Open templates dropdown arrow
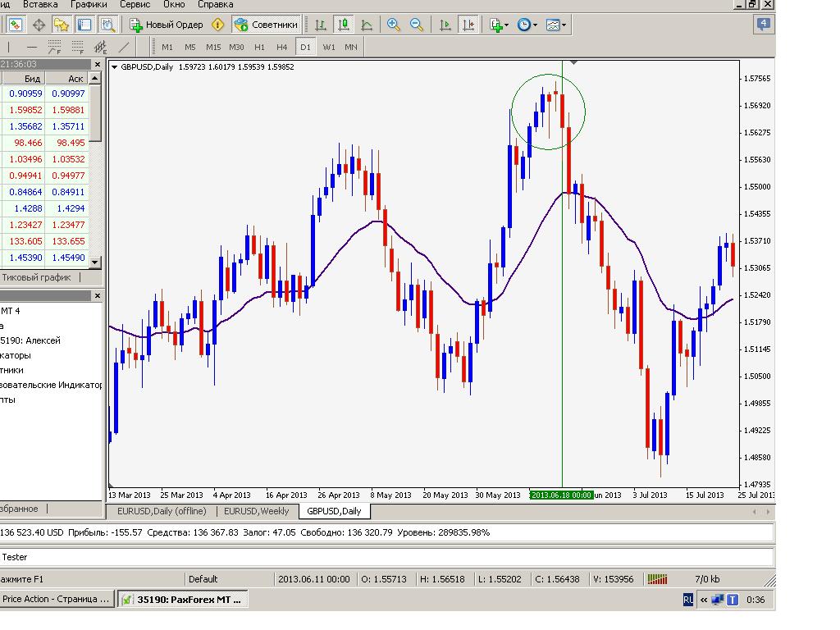 click(x=564, y=25)
